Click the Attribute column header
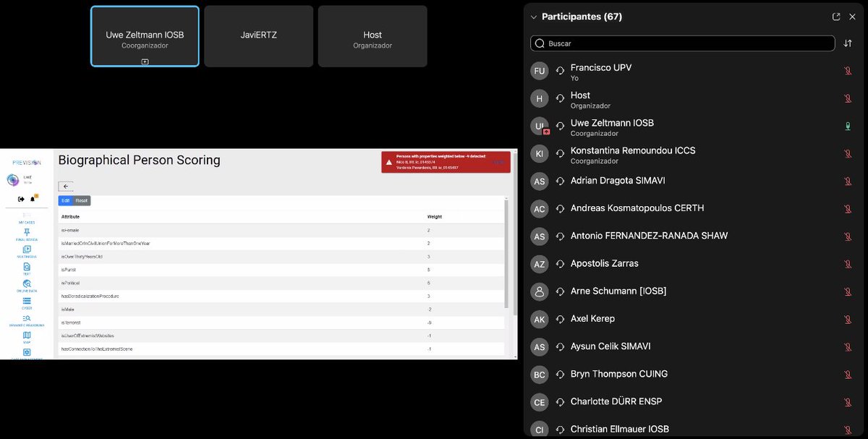Image resolution: width=868 pixels, height=439 pixels. point(71,216)
